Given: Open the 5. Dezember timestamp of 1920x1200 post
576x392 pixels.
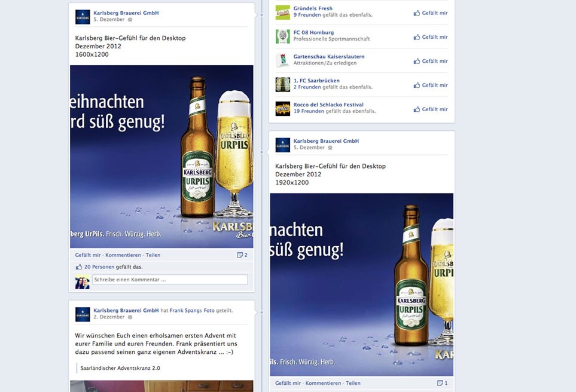Looking at the screenshot, I should (x=309, y=148).
